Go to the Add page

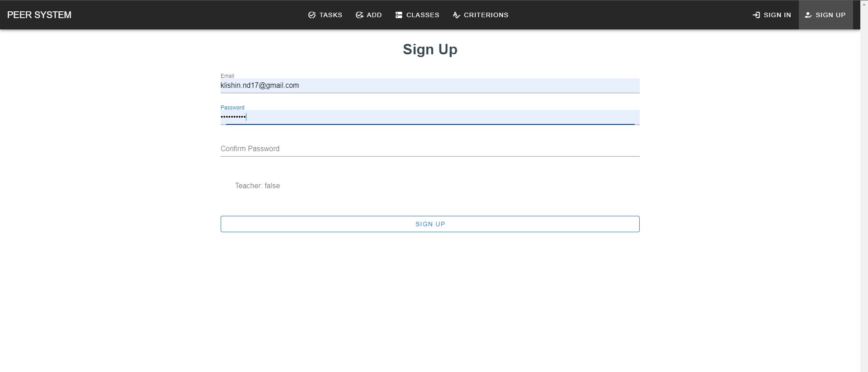[368, 15]
